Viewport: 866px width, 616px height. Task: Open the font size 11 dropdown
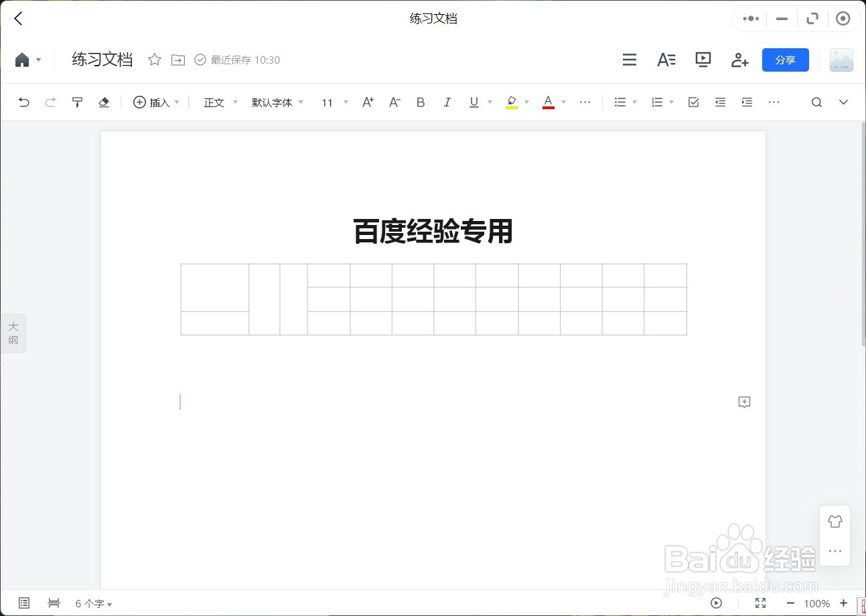click(334, 102)
